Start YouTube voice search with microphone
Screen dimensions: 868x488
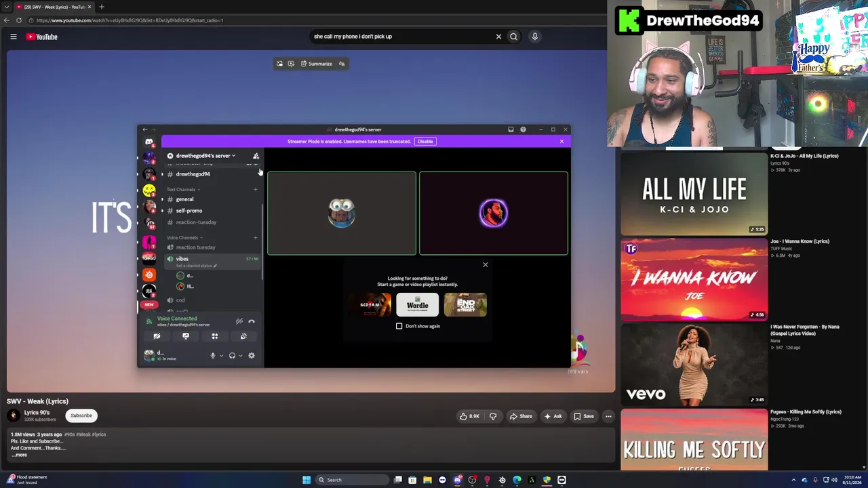535,37
